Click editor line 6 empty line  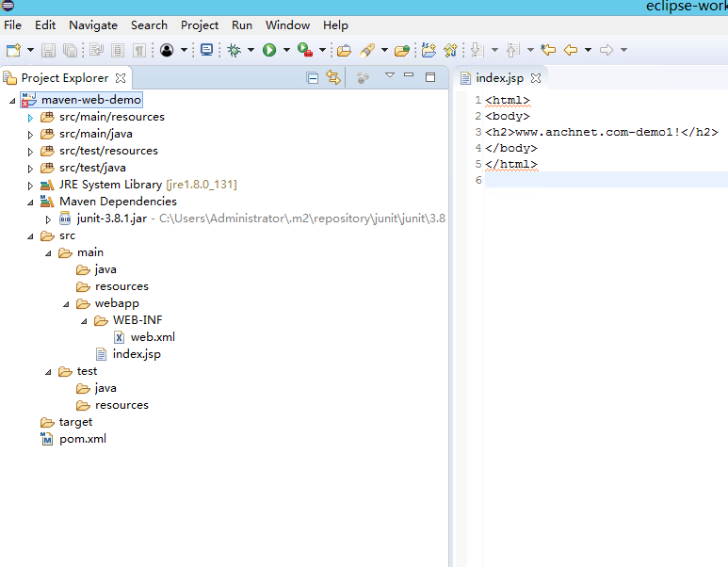(x=606, y=180)
